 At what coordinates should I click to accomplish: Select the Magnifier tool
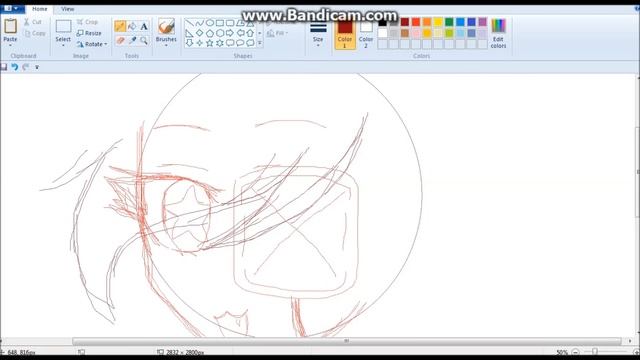pos(144,40)
